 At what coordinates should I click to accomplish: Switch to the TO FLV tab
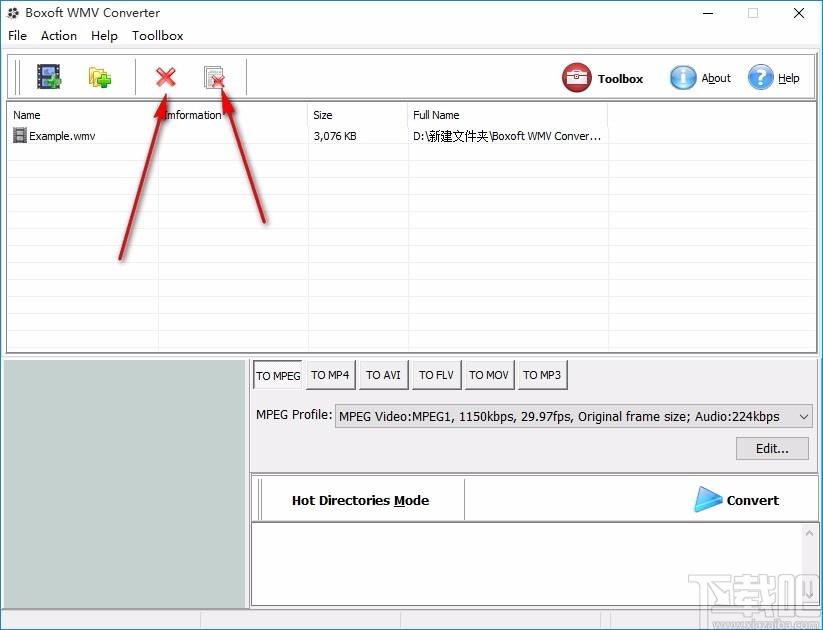point(436,375)
